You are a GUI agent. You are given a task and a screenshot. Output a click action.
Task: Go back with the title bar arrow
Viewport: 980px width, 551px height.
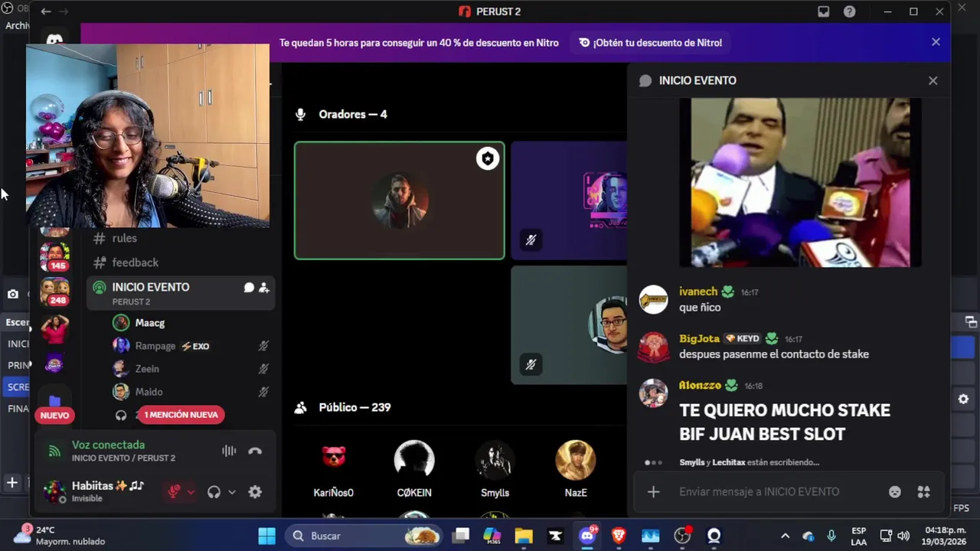[46, 11]
